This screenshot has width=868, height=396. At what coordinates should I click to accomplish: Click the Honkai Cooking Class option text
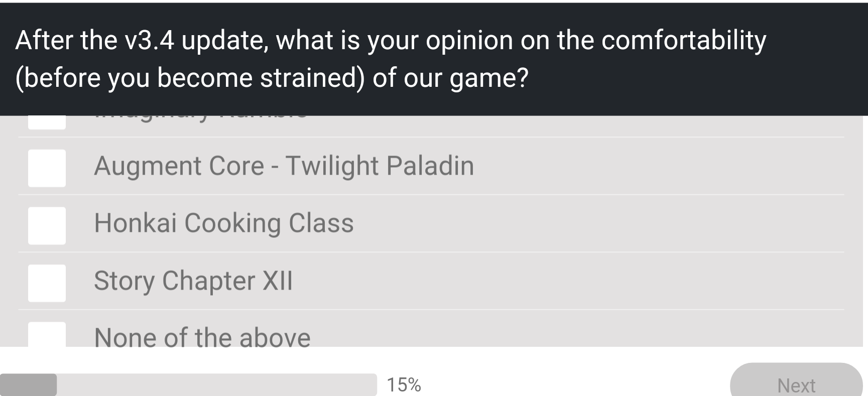coord(224,223)
